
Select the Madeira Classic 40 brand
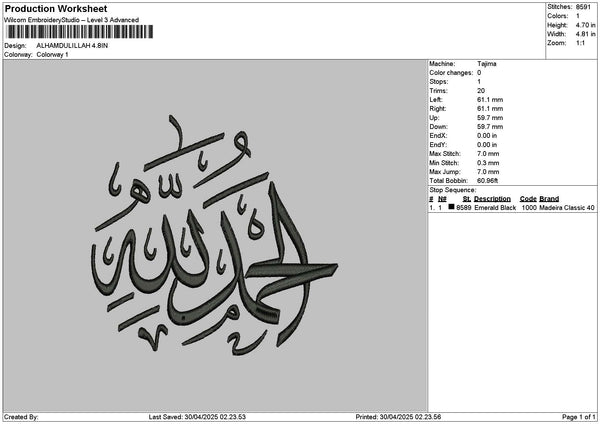tap(567, 208)
